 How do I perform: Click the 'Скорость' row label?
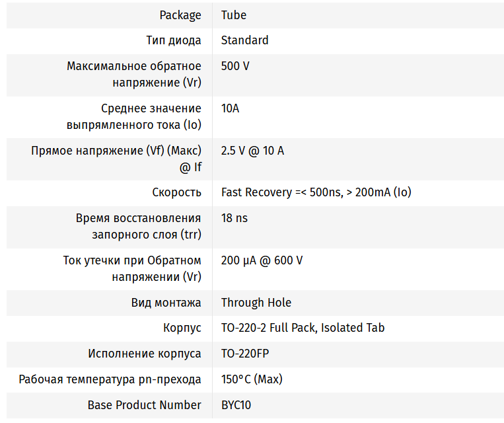pyautogui.click(x=176, y=192)
